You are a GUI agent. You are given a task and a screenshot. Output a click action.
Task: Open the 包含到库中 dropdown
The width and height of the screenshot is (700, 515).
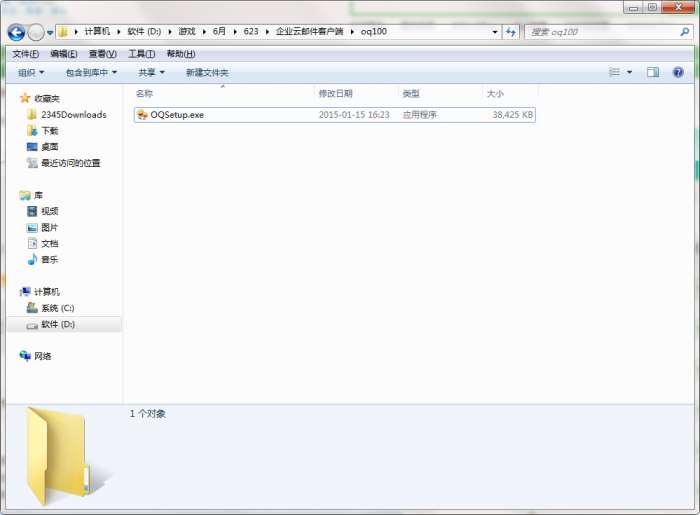coord(91,72)
